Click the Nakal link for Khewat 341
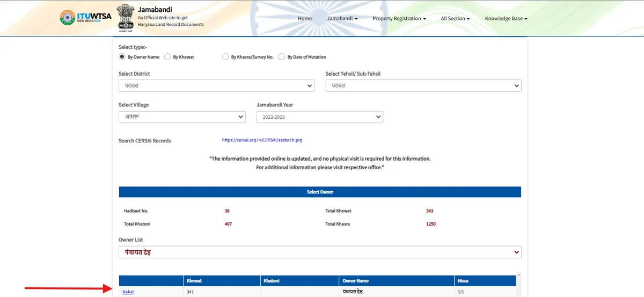Image resolution: width=644 pixels, height=297 pixels. coord(128,292)
